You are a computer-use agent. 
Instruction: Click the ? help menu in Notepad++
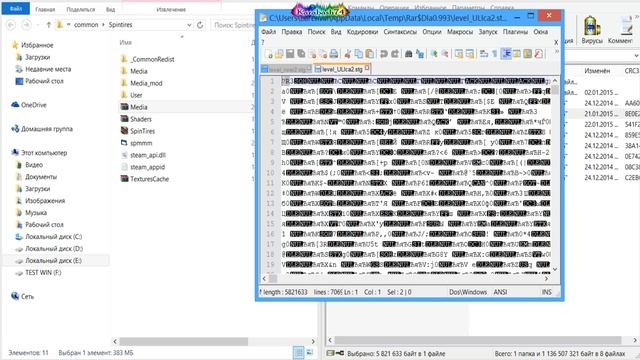point(263,42)
